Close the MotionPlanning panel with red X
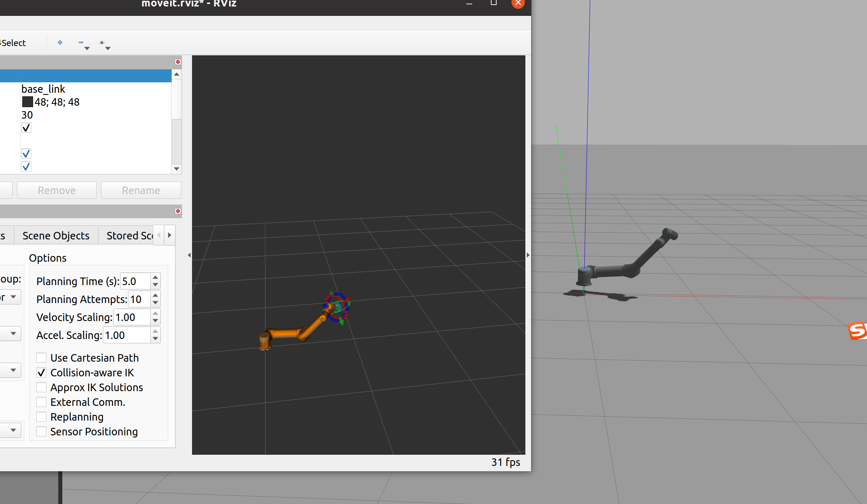Image resolution: width=867 pixels, height=504 pixels. coord(178,211)
